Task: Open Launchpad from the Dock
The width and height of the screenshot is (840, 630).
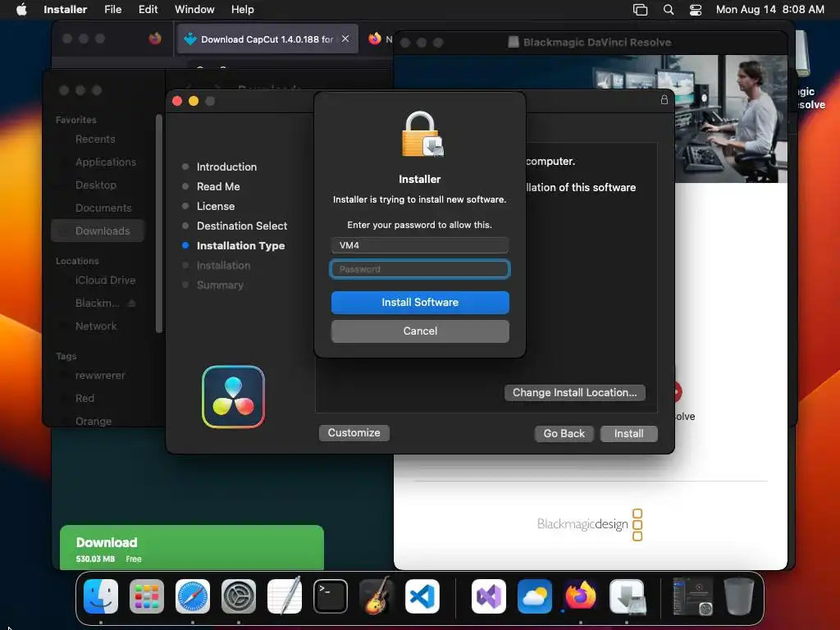Action: pos(147,596)
